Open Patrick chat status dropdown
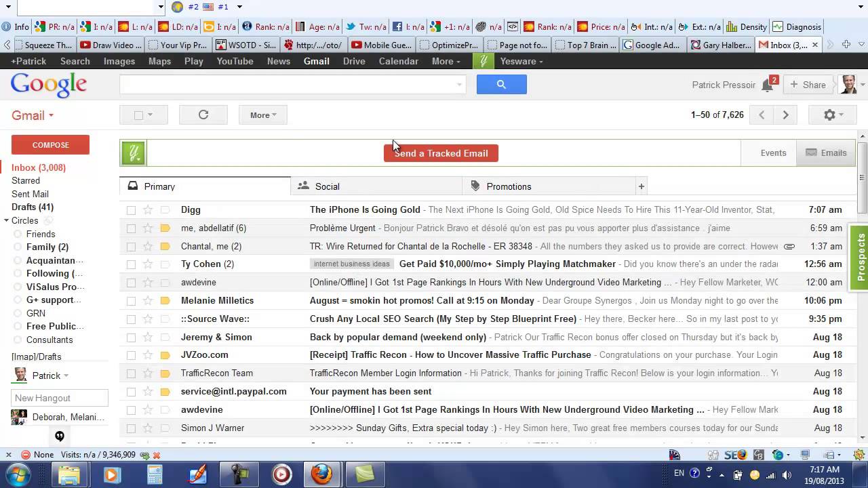 pyautogui.click(x=66, y=376)
